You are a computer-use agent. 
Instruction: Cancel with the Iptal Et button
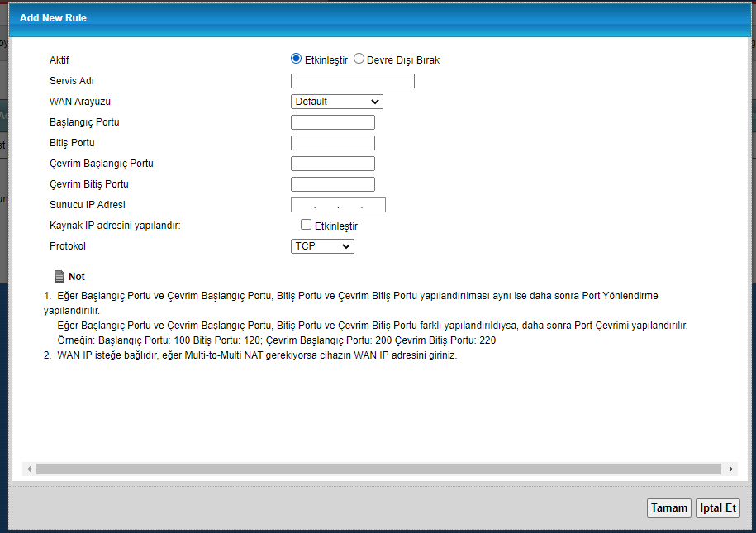(717, 508)
